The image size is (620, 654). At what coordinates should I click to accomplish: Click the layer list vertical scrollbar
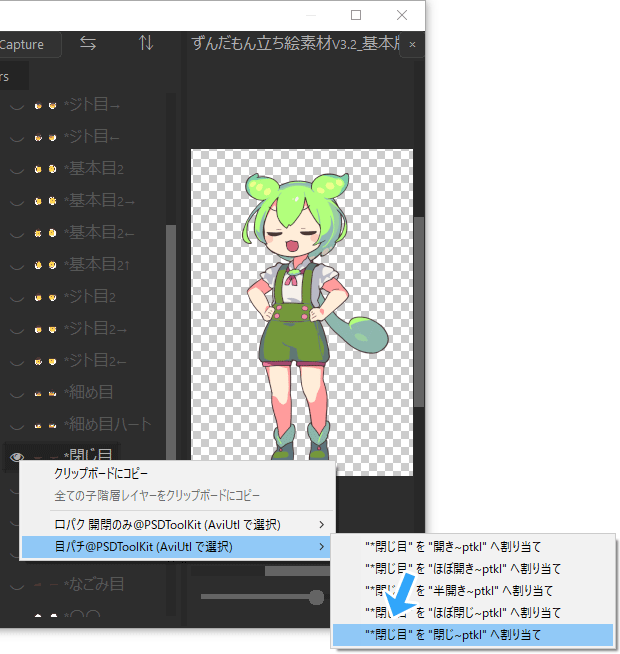(171, 342)
